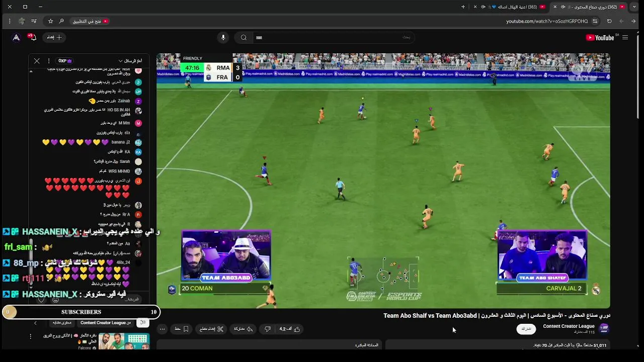The width and height of the screenshot is (644, 362).
Task: Select the 'من Content Creator League' chip
Action: click(x=106, y=323)
